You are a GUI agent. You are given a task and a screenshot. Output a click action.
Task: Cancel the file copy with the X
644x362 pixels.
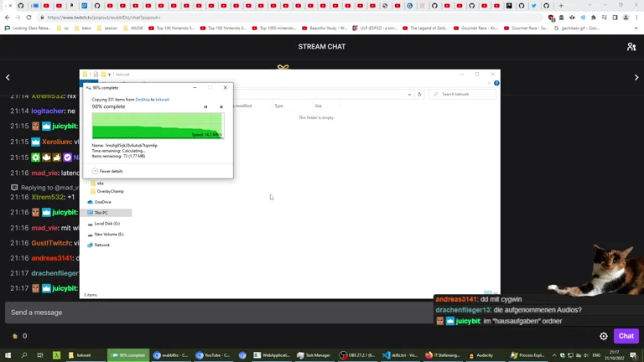pyautogui.click(x=221, y=106)
